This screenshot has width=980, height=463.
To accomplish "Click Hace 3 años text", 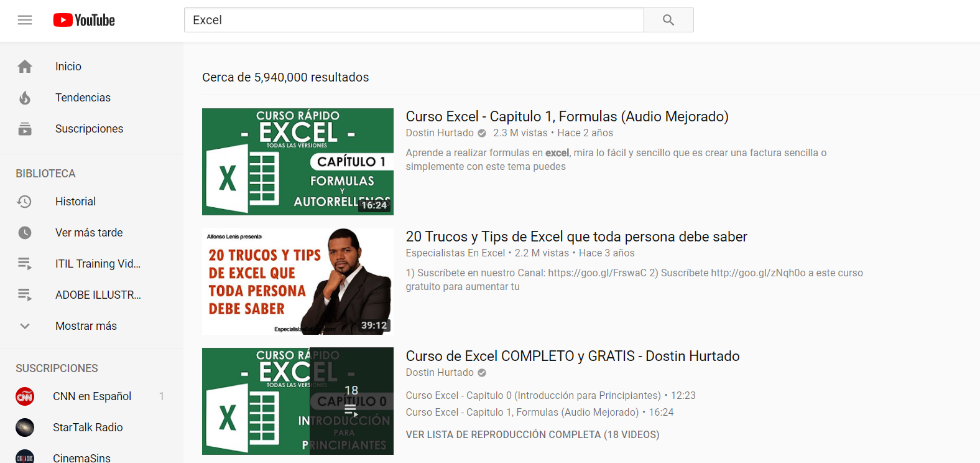I will point(607,253).
